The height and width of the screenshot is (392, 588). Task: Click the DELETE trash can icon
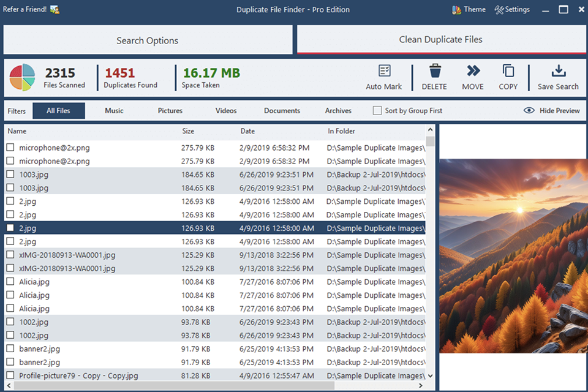point(434,71)
